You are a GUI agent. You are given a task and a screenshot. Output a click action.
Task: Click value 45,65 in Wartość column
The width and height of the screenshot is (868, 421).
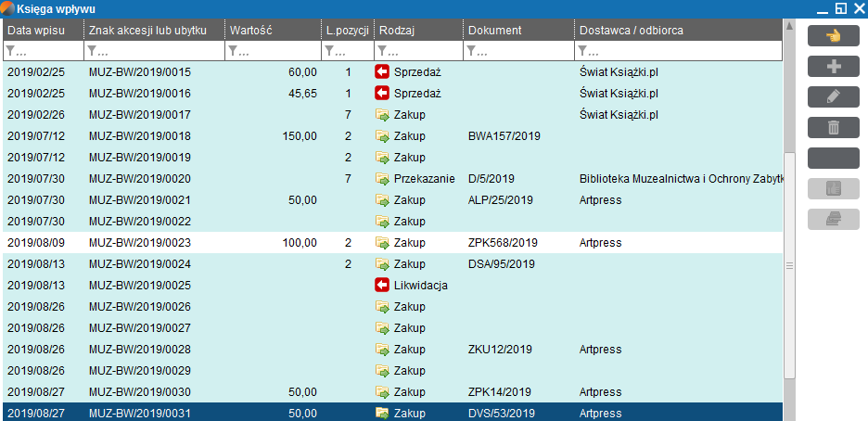[303, 93]
